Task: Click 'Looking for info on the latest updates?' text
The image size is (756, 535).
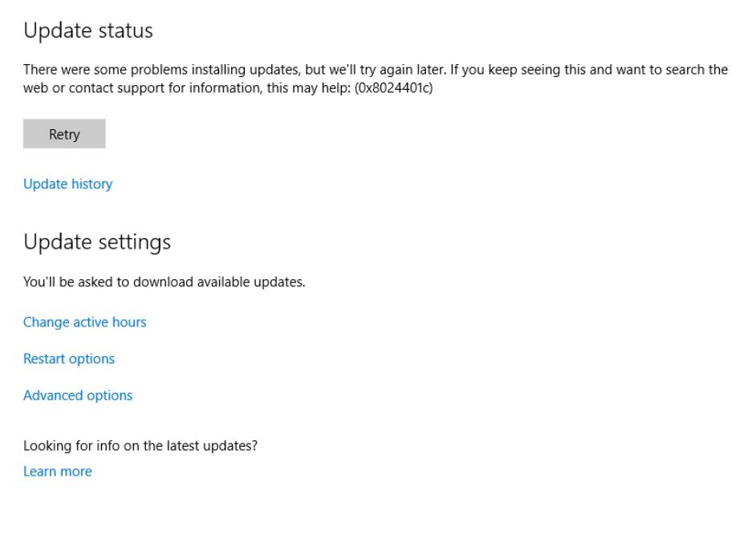Action: (140, 446)
